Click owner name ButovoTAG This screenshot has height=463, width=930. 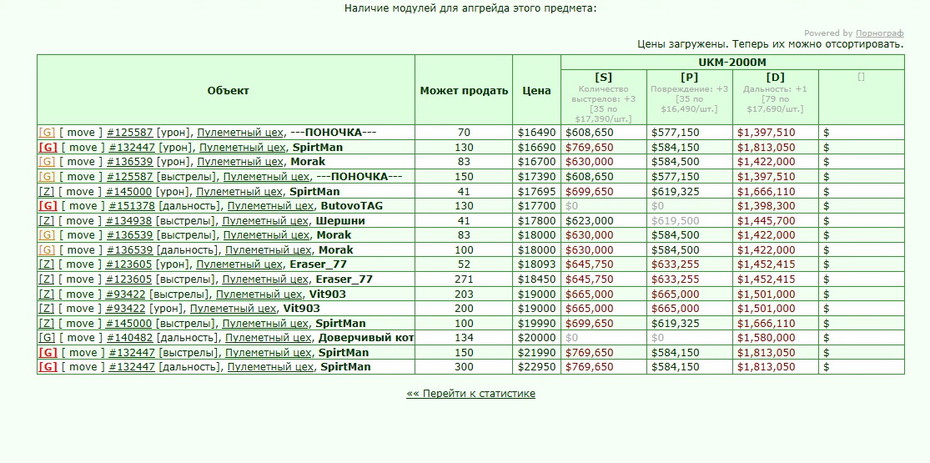pos(352,206)
